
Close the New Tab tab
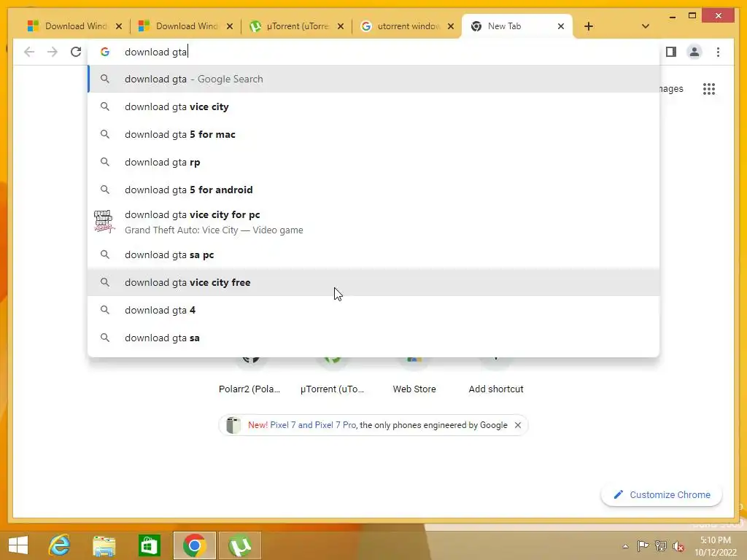(x=561, y=26)
